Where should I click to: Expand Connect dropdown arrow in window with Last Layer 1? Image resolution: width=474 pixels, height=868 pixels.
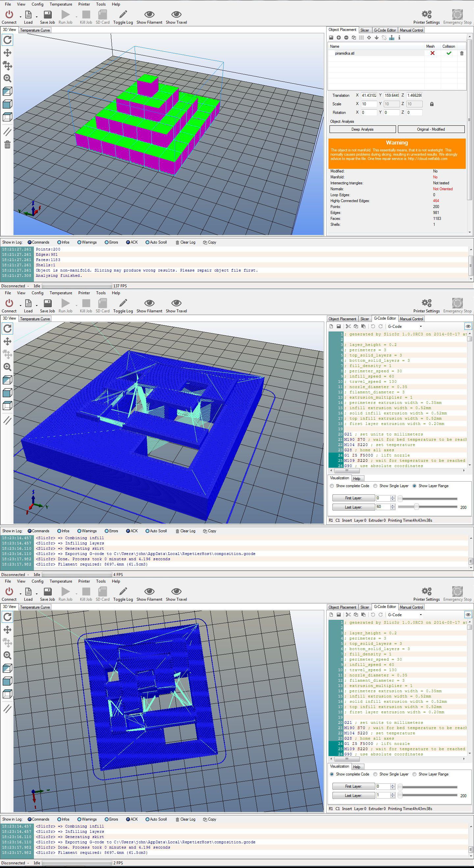pyautogui.click(x=20, y=594)
